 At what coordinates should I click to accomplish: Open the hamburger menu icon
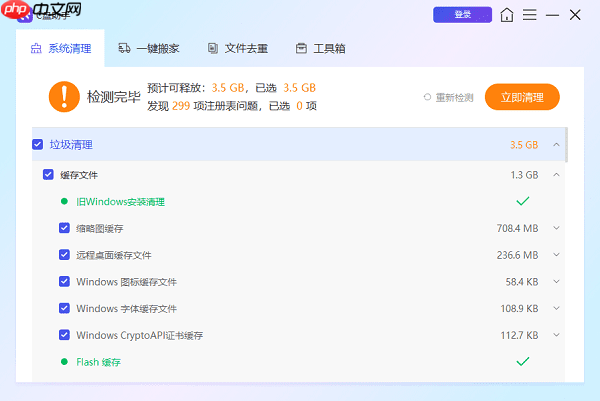click(x=530, y=15)
